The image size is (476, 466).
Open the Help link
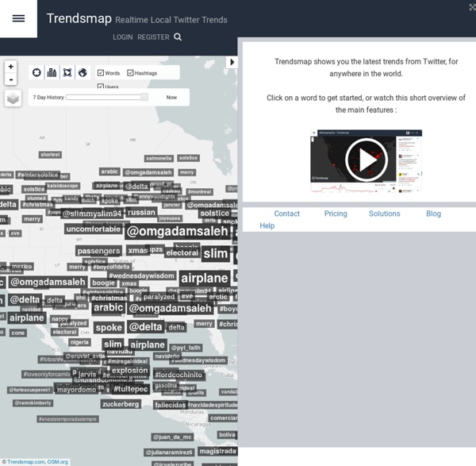tap(267, 225)
